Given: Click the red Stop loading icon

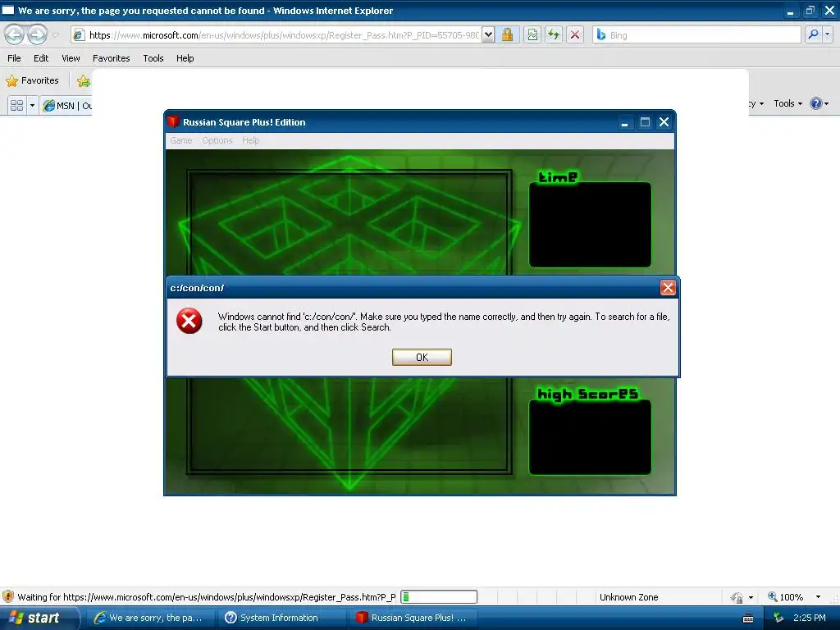Looking at the screenshot, I should click(x=575, y=34).
